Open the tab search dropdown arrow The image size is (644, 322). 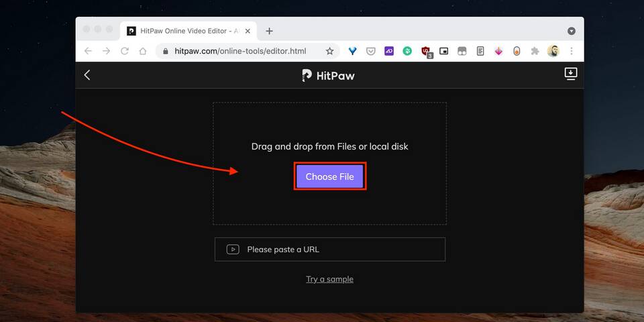[572, 31]
